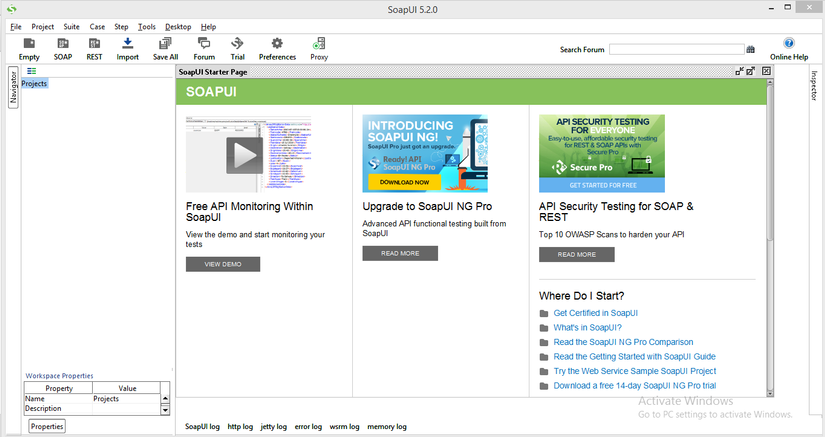Click the Property column header
The image size is (825, 437).
(59, 388)
